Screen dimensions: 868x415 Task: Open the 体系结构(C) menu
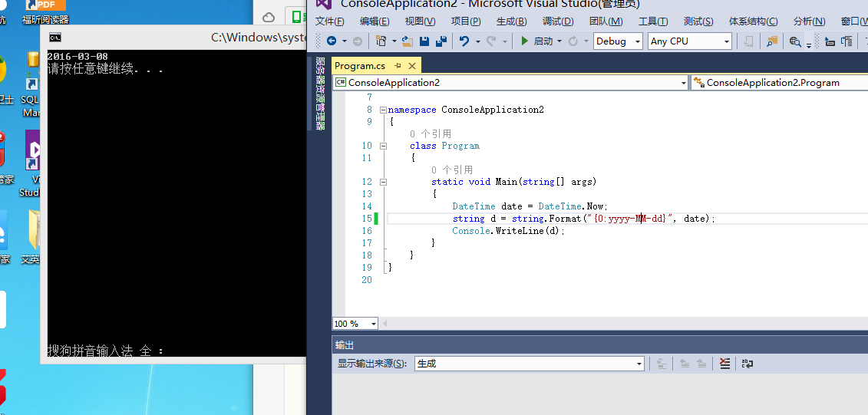click(754, 21)
